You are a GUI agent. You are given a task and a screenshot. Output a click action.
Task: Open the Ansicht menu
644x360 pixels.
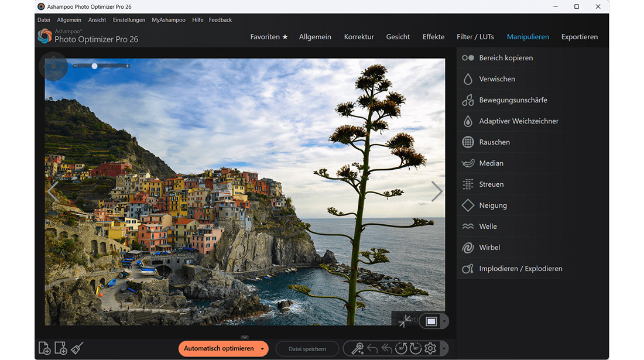(x=97, y=20)
